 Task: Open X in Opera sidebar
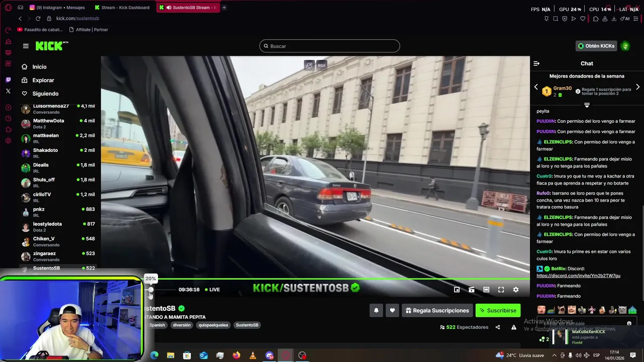(8, 91)
